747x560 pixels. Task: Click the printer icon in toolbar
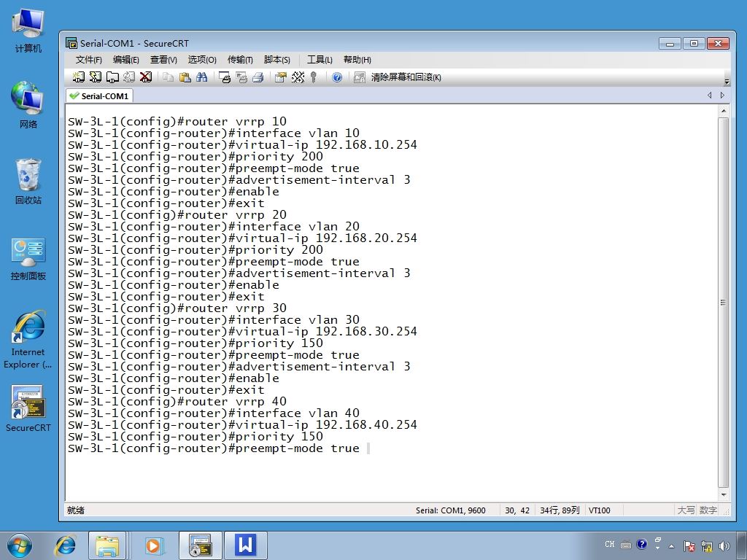coord(258,77)
